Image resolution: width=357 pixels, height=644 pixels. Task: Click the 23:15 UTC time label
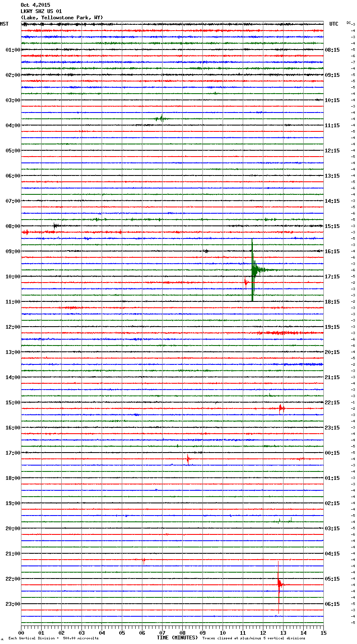332,428
